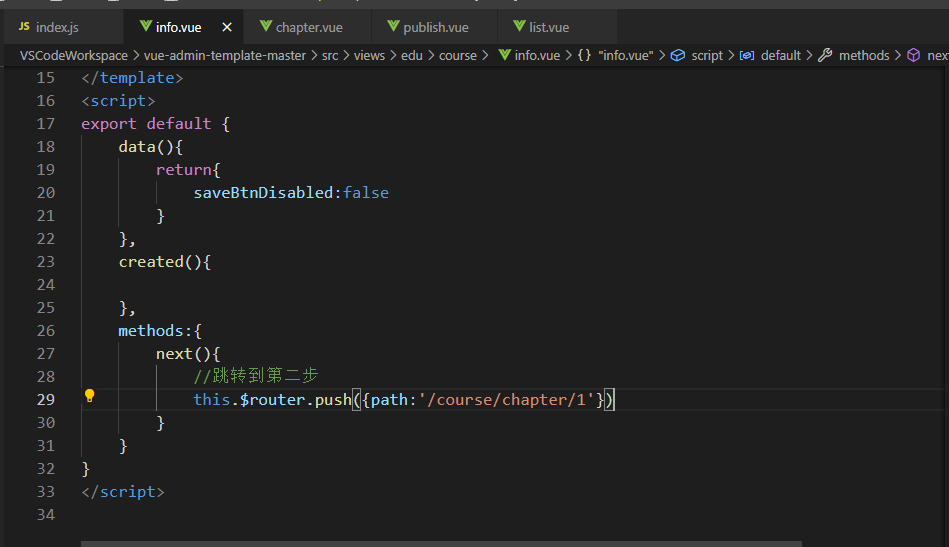The image size is (949, 547).
Task: Click the horizontal scrollbar at editor bottom
Action: coord(441,544)
